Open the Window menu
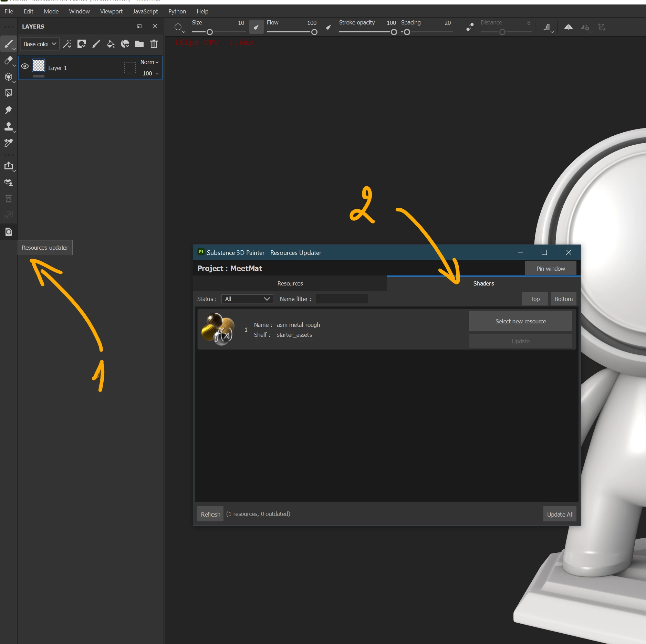This screenshot has width=646, height=644. (x=79, y=11)
